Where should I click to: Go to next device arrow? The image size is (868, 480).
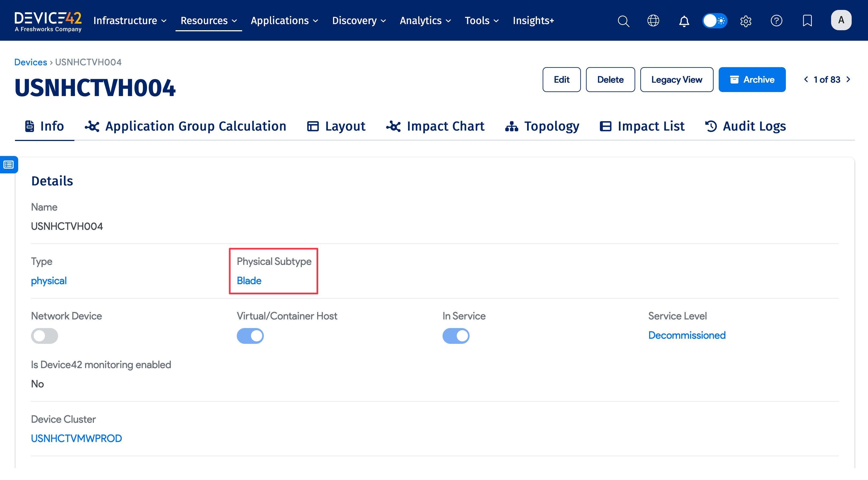click(x=848, y=79)
